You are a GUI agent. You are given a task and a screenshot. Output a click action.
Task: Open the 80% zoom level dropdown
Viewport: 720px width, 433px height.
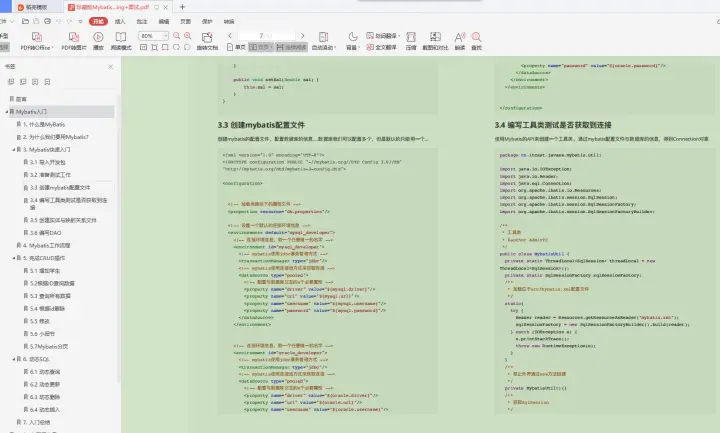[166, 35]
